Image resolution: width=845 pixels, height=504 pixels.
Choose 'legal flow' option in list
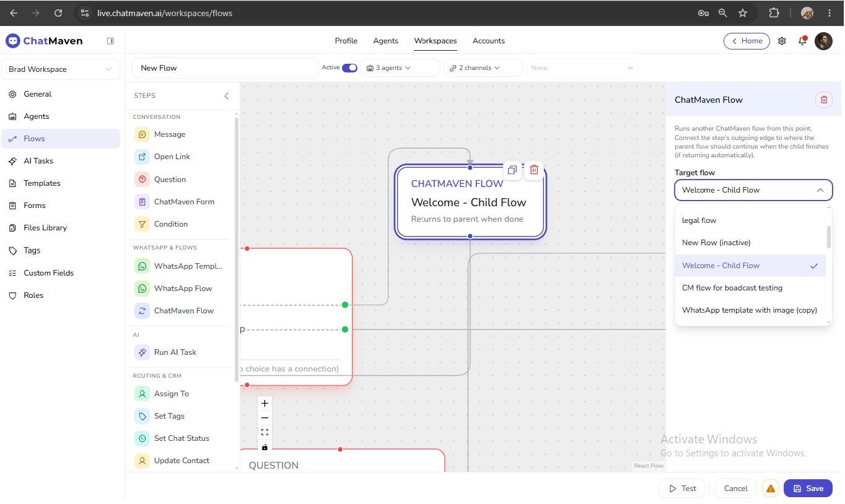pos(750,220)
